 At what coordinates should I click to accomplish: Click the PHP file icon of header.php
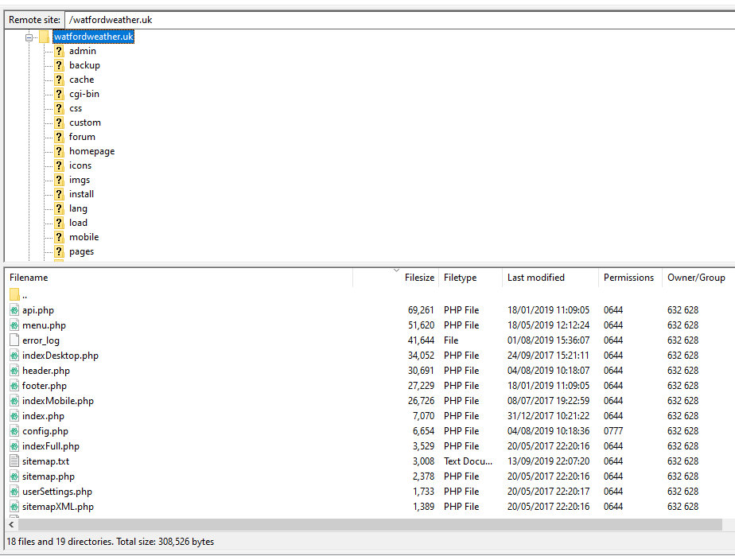14,371
